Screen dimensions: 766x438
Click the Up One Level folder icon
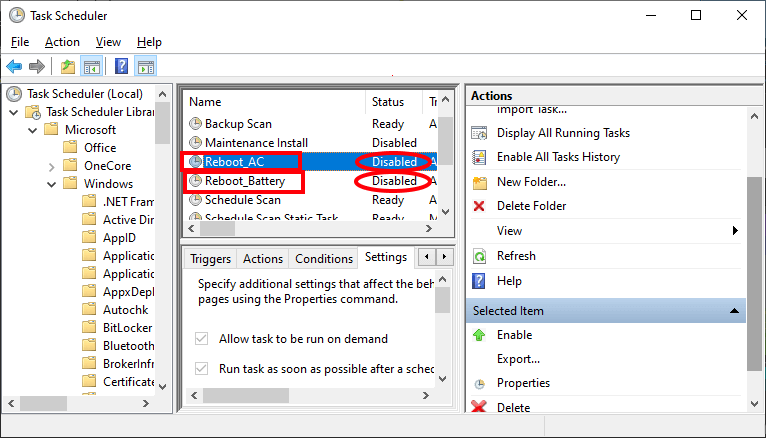coord(67,66)
